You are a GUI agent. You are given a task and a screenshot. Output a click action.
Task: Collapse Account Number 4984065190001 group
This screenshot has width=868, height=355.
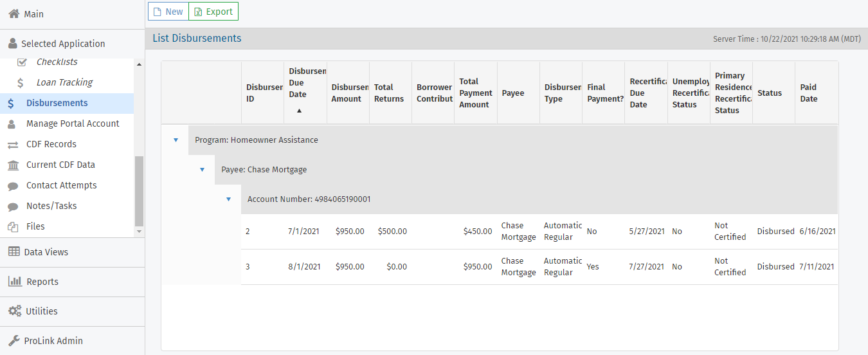228,199
